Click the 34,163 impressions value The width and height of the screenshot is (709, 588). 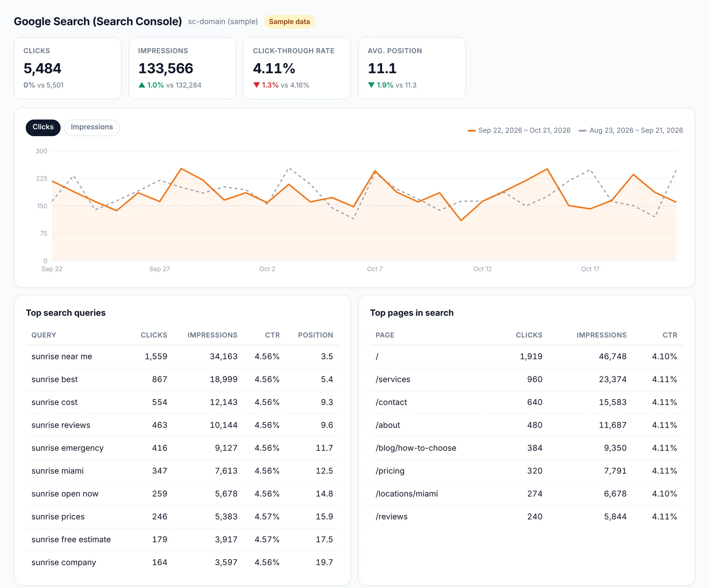pos(224,357)
